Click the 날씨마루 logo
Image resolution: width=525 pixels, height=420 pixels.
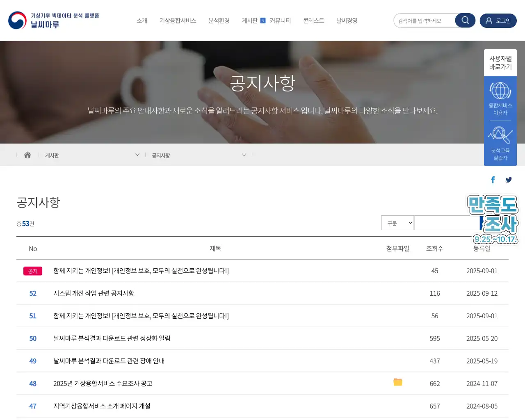tap(54, 21)
